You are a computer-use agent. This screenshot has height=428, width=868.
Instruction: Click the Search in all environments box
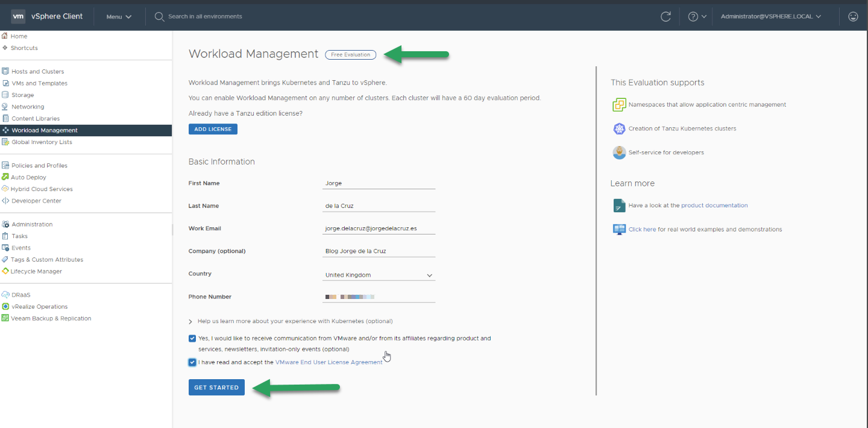point(205,16)
